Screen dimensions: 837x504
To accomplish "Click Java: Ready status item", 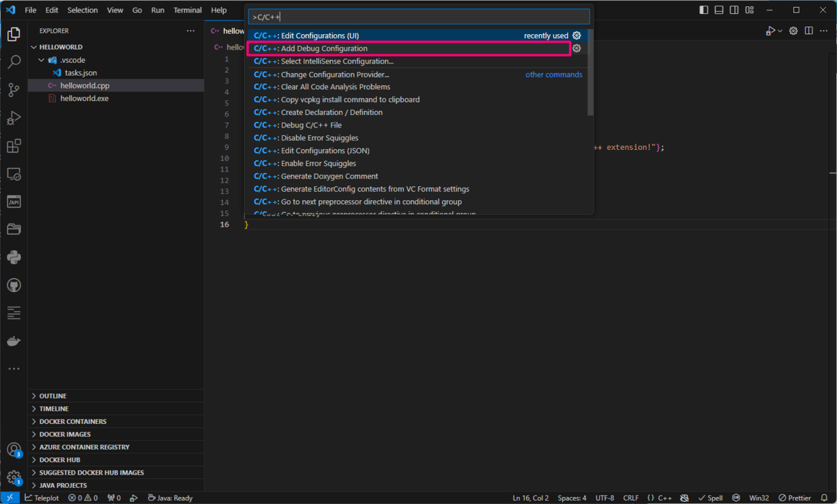I will tap(170, 498).
